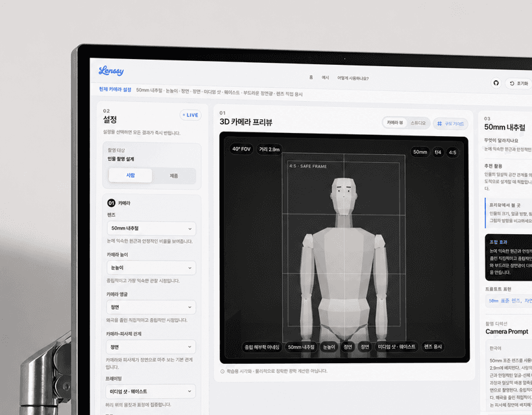Open the GitHub icon link in header
The width and height of the screenshot is (532, 415).
pyautogui.click(x=496, y=83)
